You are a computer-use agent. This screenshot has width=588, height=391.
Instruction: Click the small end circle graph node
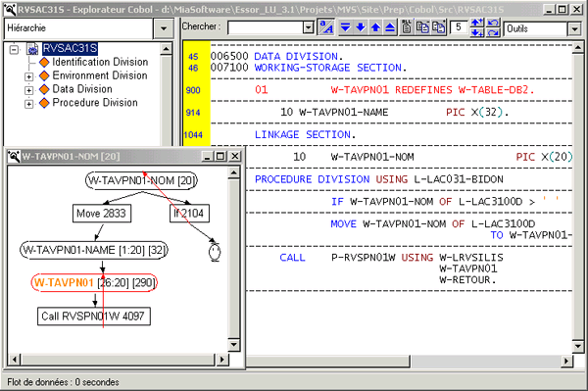point(215,252)
